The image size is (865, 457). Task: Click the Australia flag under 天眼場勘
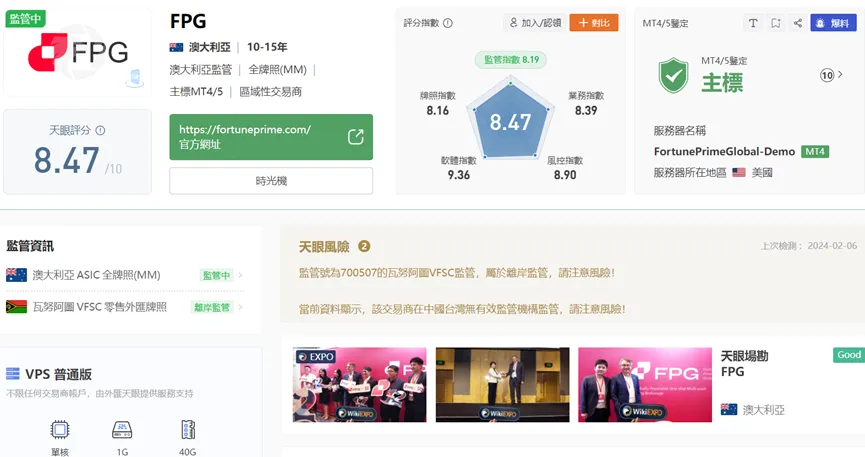pyautogui.click(x=729, y=410)
